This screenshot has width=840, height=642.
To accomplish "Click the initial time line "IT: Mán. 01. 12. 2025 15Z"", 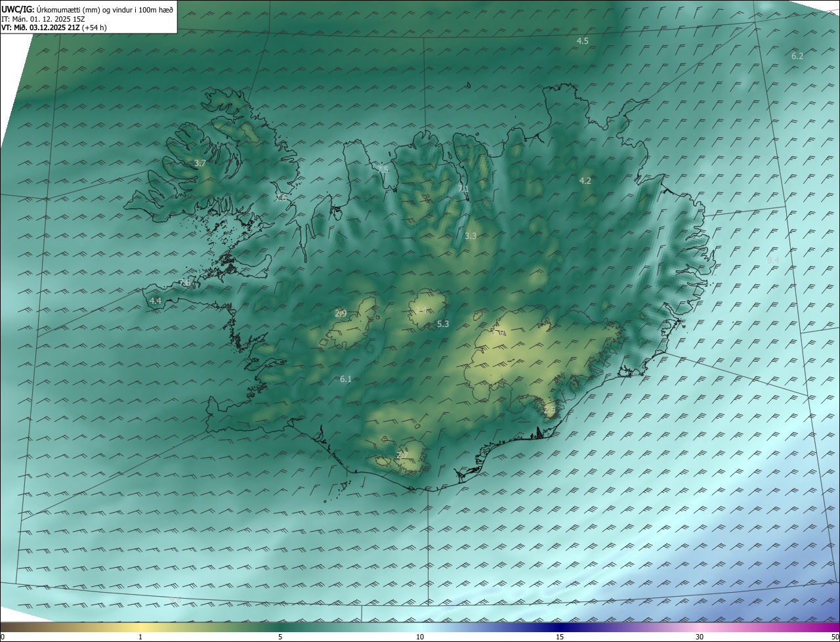I will (x=43, y=19).
